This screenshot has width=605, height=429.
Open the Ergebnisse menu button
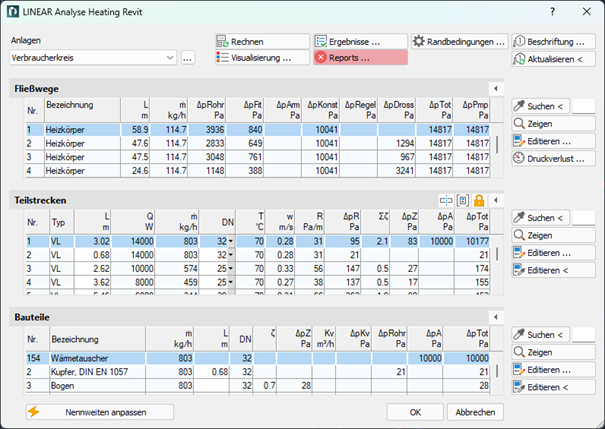[359, 42]
